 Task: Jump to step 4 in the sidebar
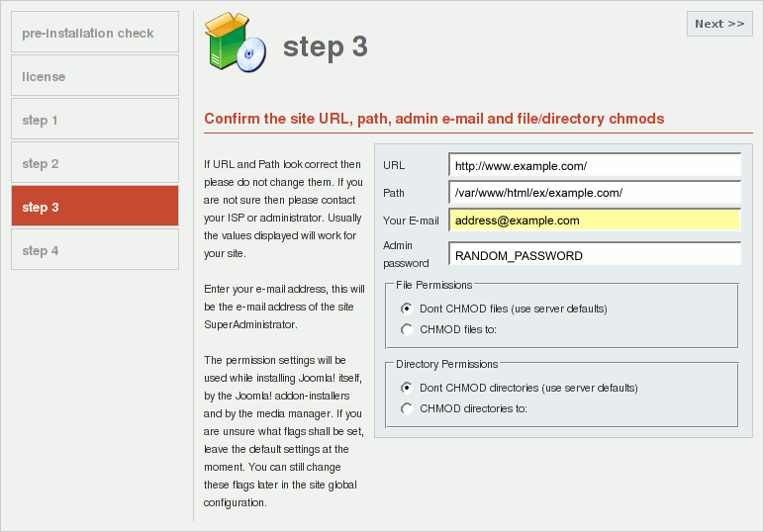click(95, 250)
